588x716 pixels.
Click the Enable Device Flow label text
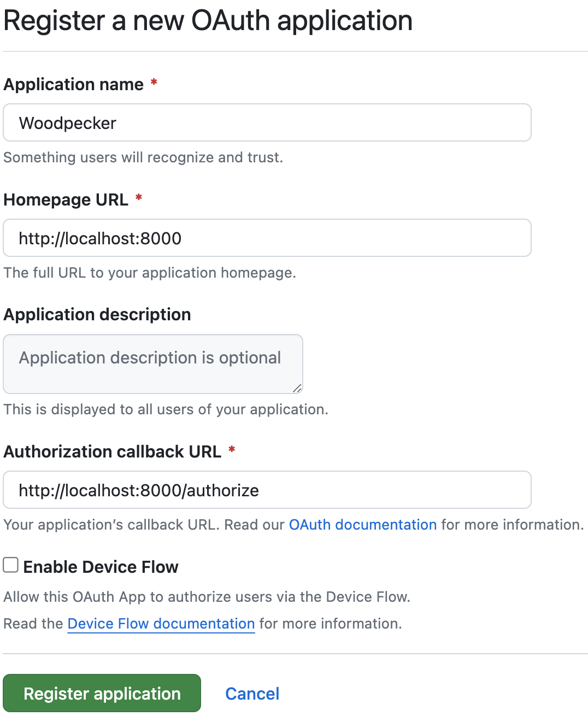[101, 566]
